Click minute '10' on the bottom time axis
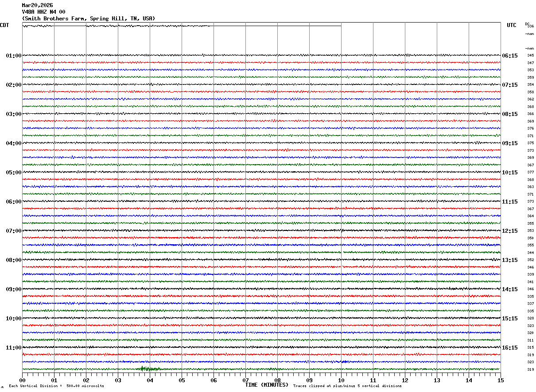The image size is (536, 392). pos(341,380)
